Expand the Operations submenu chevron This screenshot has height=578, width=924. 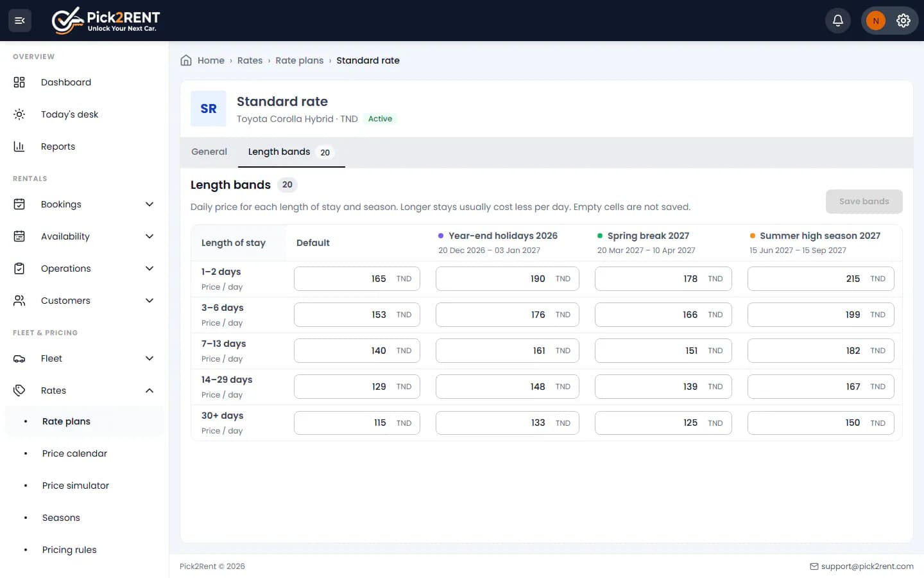pos(150,268)
